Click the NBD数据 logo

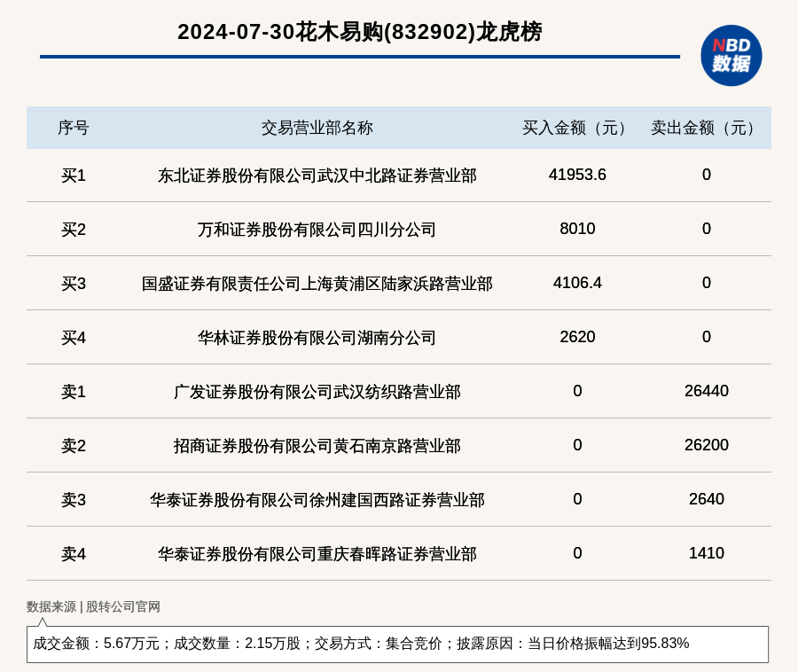click(731, 55)
